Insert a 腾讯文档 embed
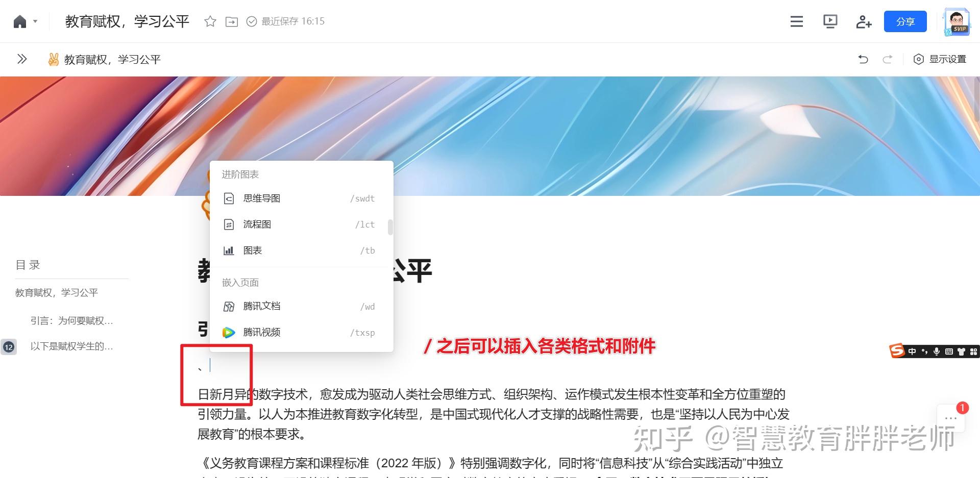The width and height of the screenshot is (980, 478). click(x=262, y=306)
